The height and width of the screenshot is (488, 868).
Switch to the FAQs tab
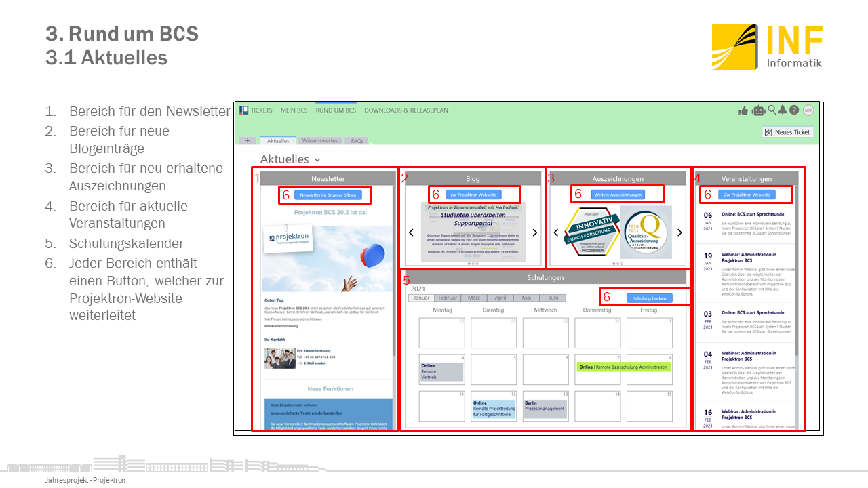[357, 141]
